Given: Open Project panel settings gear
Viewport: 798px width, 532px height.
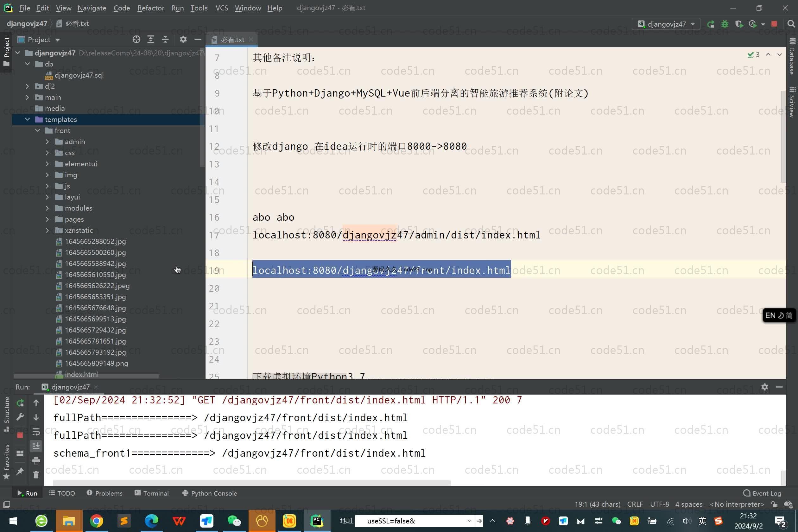Looking at the screenshot, I should coord(183,40).
